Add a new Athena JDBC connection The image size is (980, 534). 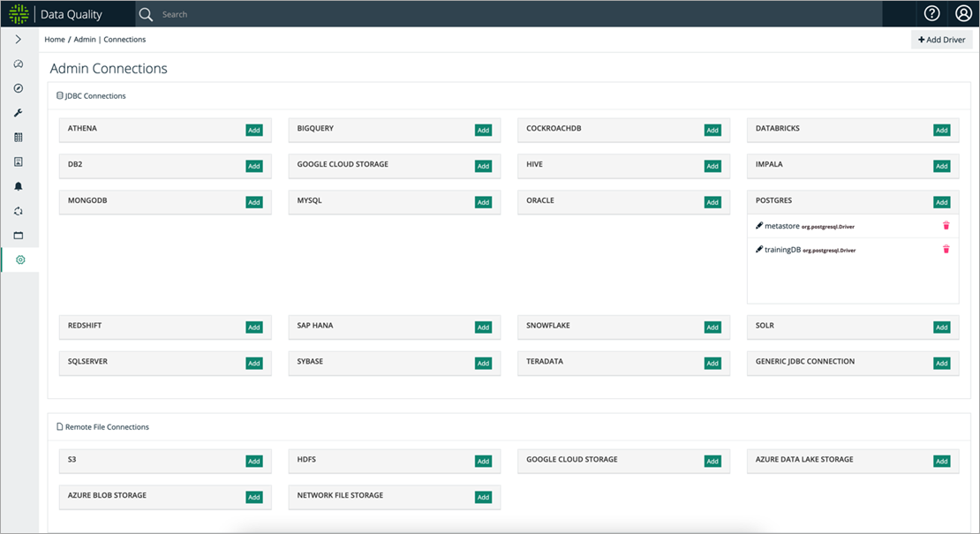click(254, 131)
